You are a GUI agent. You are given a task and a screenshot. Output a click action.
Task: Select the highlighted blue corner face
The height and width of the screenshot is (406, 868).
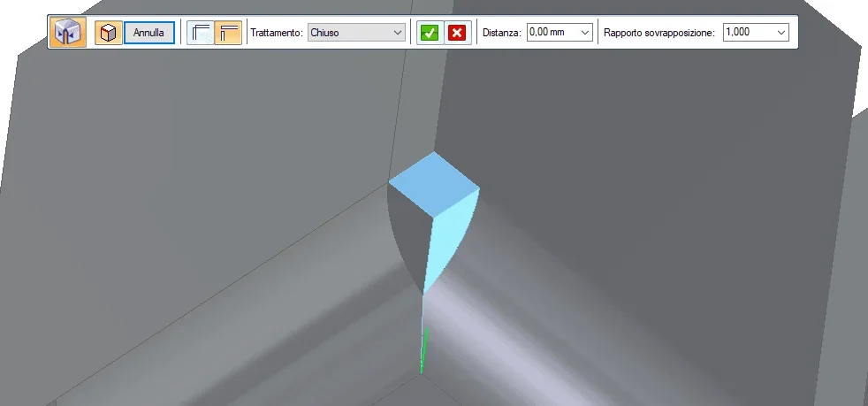(434, 185)
